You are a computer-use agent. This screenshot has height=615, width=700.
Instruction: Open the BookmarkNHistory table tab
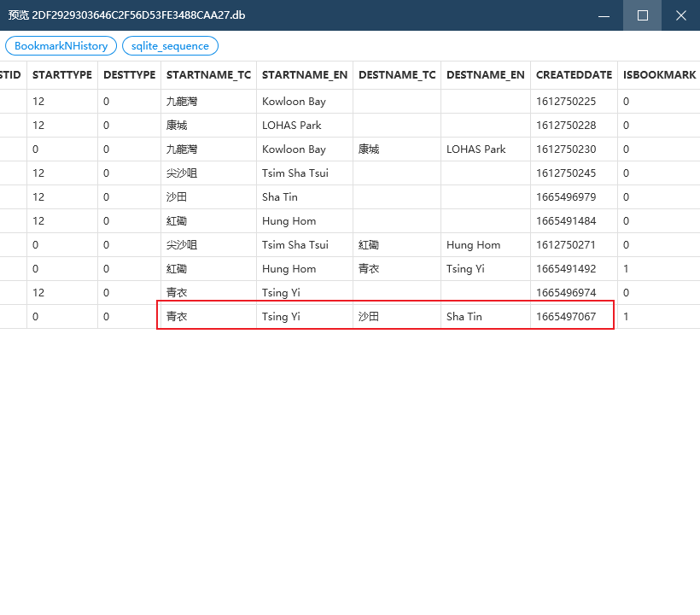coord(61,46)
